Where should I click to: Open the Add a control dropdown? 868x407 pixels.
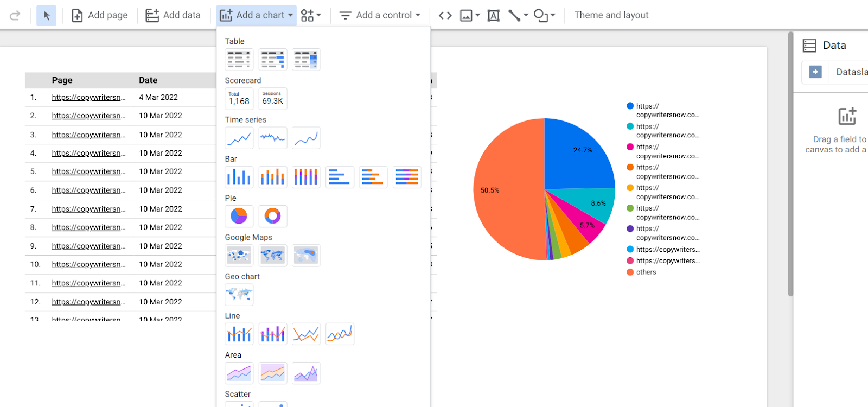click(x=380, y=15)
